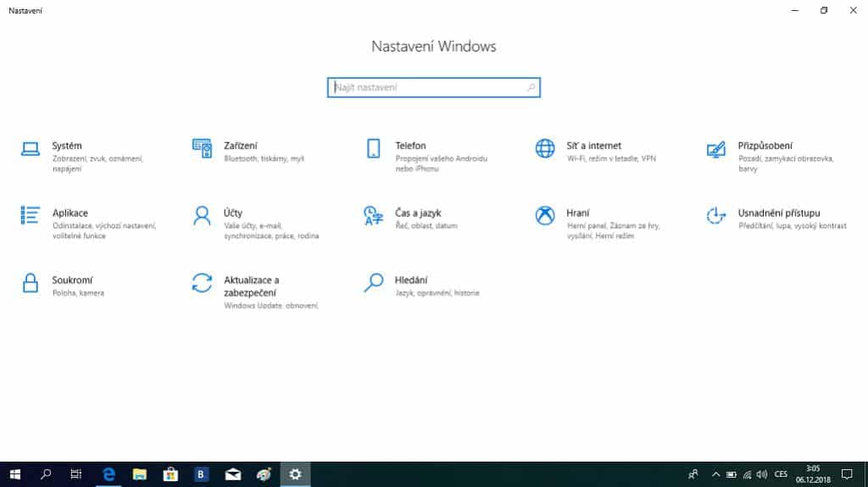Open the Soukromí padlock icon

pyautogui.click(x=31, y=283)
